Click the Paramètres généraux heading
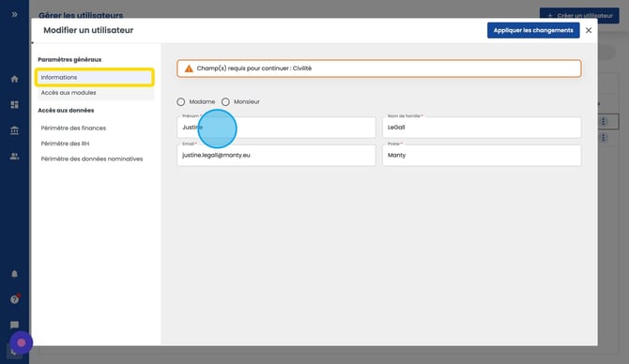Viewport: 629px width, 364px height. pyautogui.click(x=69, y=60)
